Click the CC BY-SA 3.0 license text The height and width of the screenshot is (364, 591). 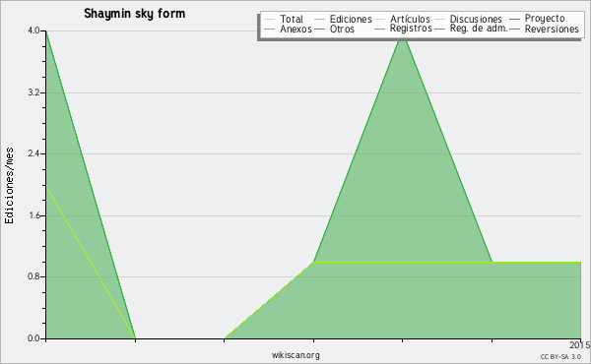tap(560, 357)
